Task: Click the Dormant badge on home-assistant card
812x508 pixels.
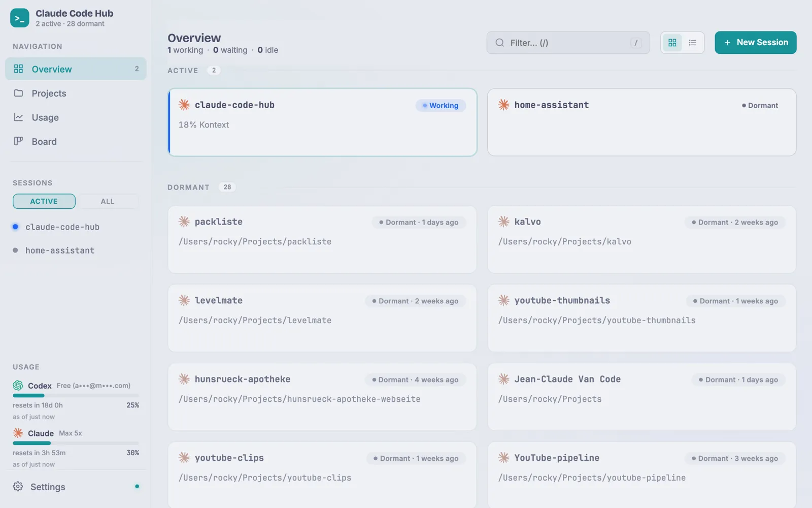Action: tap(760, 105)
